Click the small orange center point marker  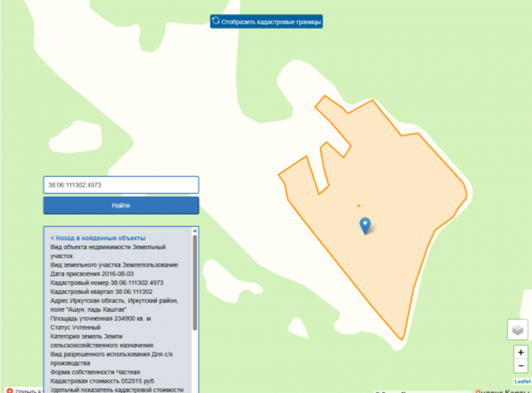click(x=359, y=206)
